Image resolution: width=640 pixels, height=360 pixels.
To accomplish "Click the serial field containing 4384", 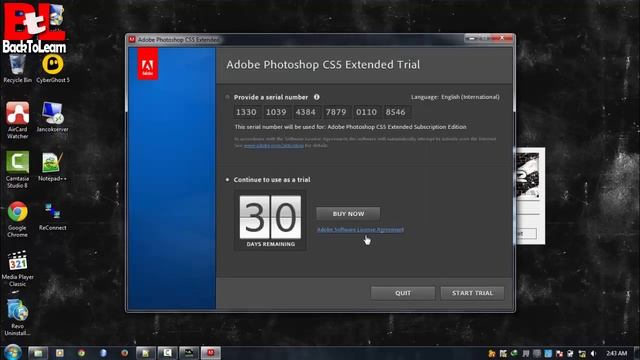I will click(306, 112).
